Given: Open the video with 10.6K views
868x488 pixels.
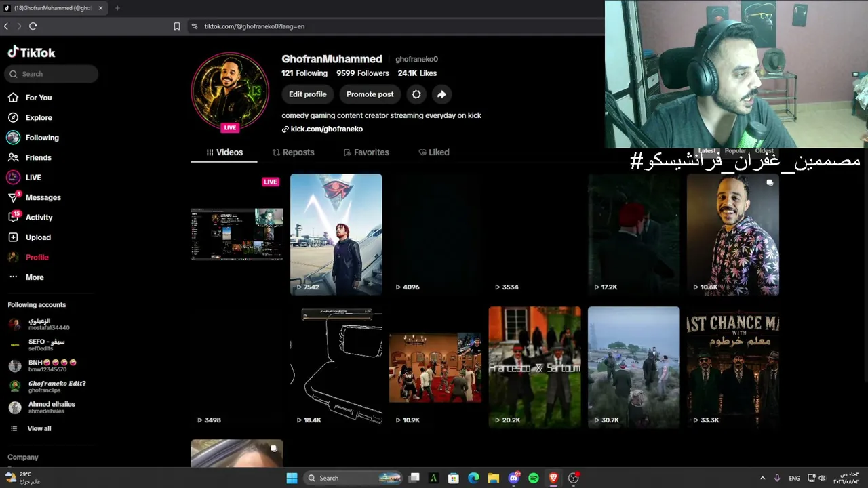Looking at the screenshot, I should click(733, 235).
